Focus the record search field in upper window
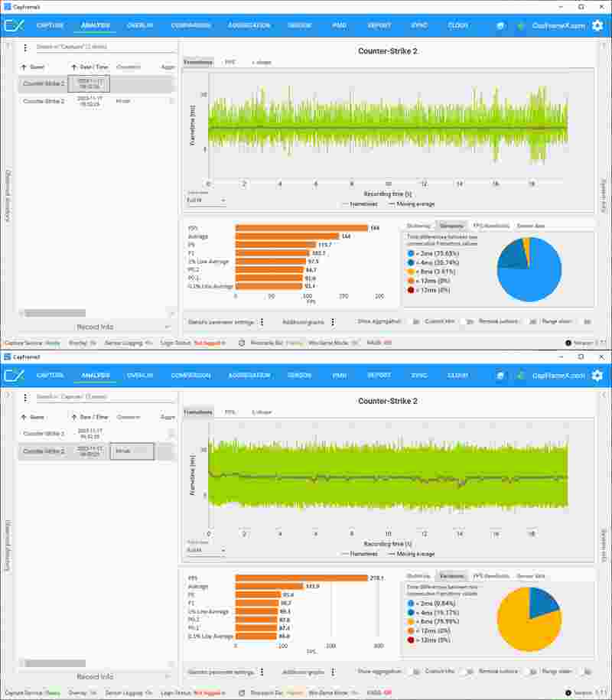The width and height of the screenshot is (612, 700). pyautogui.click(x=105, y=47)
